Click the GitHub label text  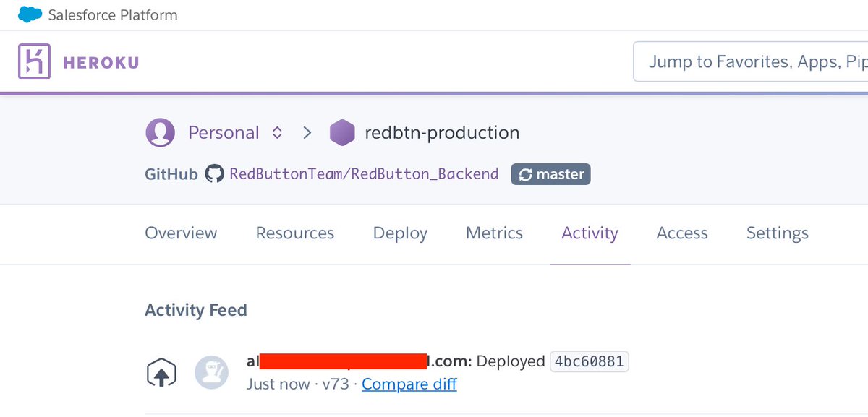point(171,174)
